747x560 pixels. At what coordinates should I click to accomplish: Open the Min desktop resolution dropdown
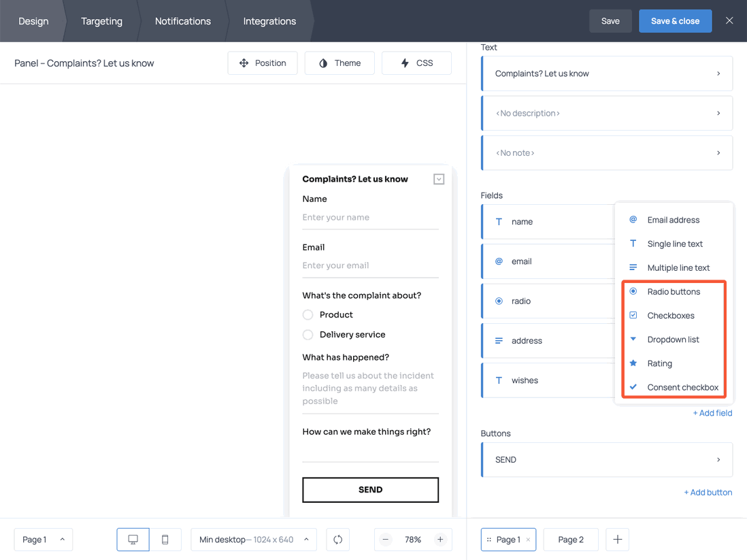tap(253, 539)
